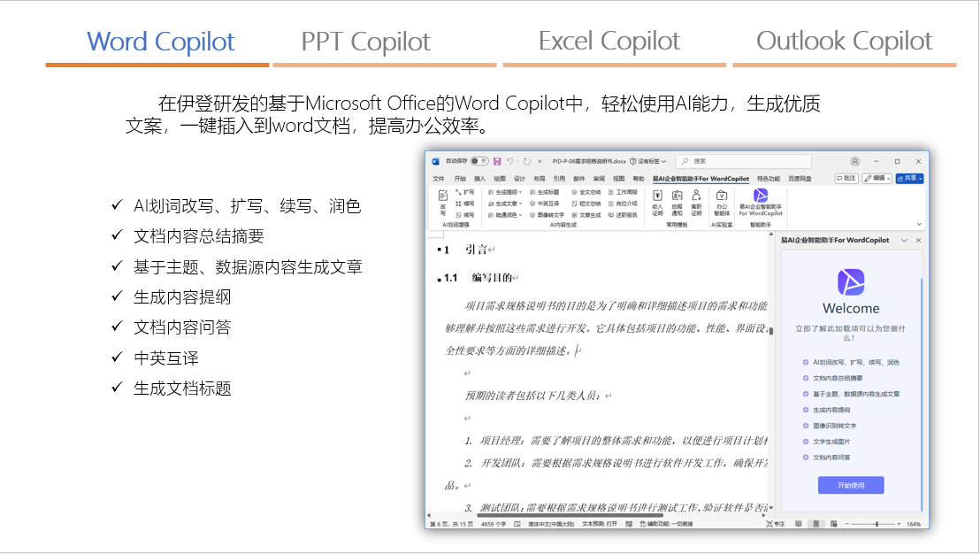Open the 文件 File menu

coord(439,179)
